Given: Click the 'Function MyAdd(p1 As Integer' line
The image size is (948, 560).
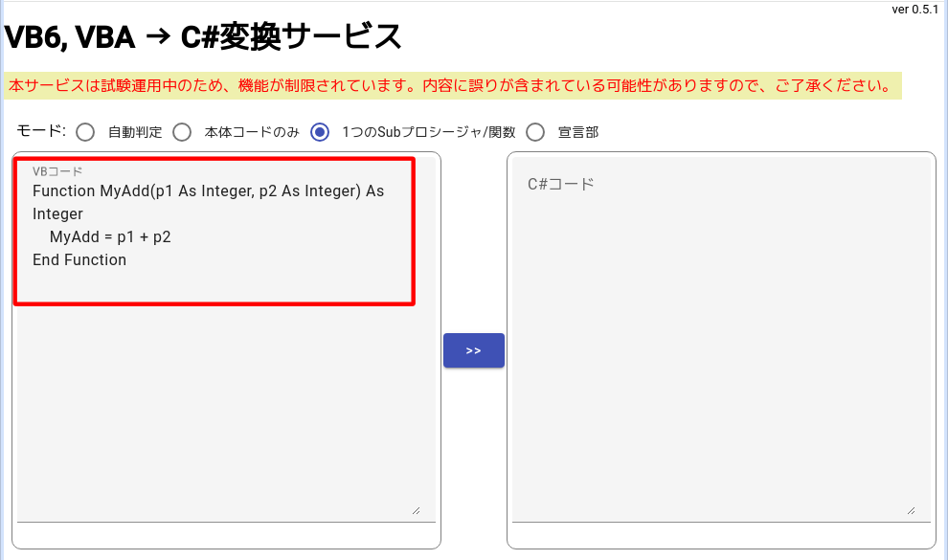Looking at the screenshot, I should click(x=209, y=190).
